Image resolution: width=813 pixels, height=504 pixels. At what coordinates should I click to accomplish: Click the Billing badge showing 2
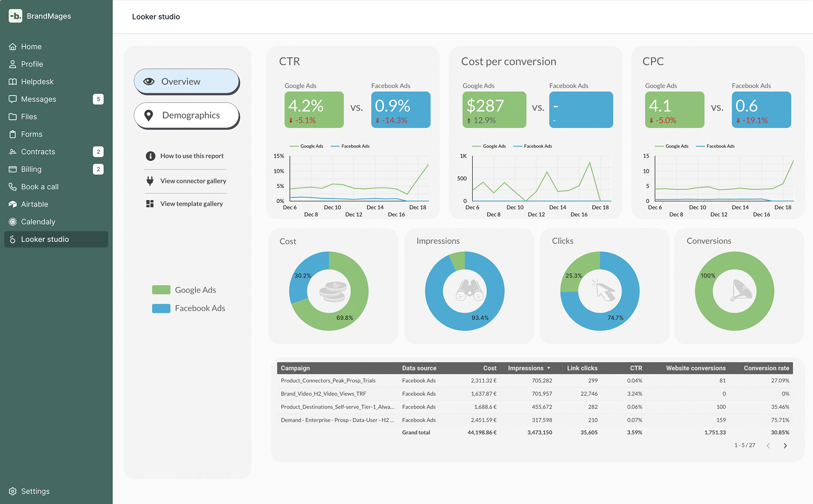click(x=98, y=169)
